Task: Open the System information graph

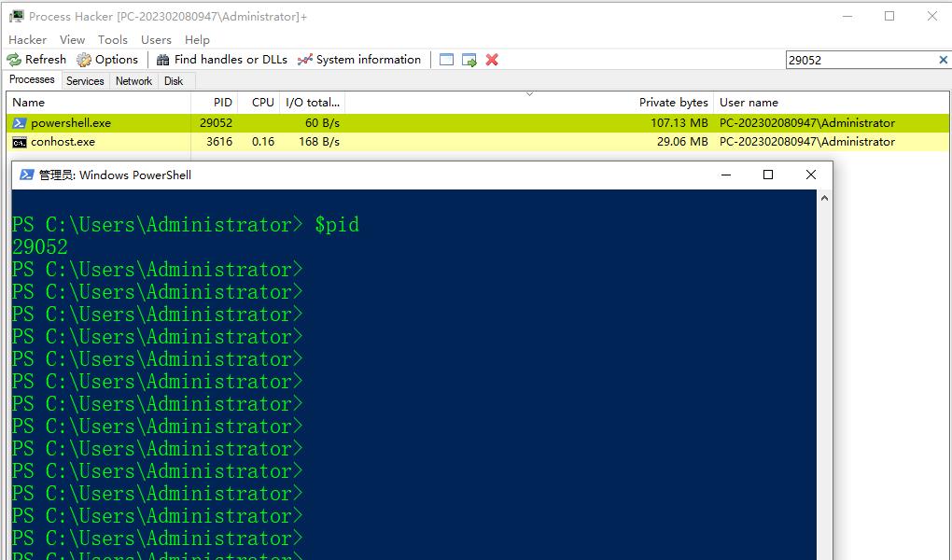Action: click(359, 60)
